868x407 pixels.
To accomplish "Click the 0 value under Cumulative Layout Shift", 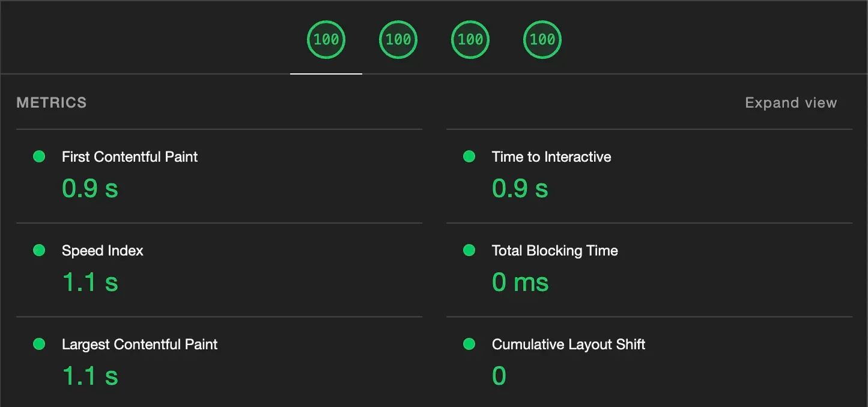I will 499,376.
